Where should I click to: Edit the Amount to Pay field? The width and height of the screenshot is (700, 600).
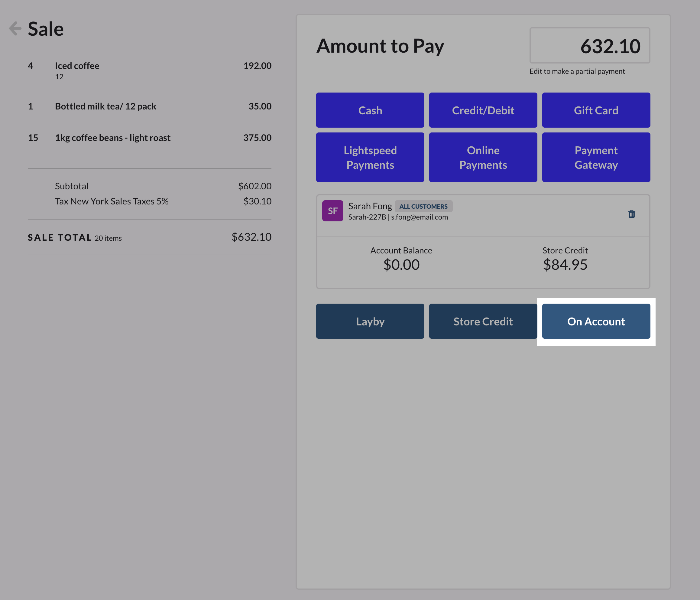[589, 46]
